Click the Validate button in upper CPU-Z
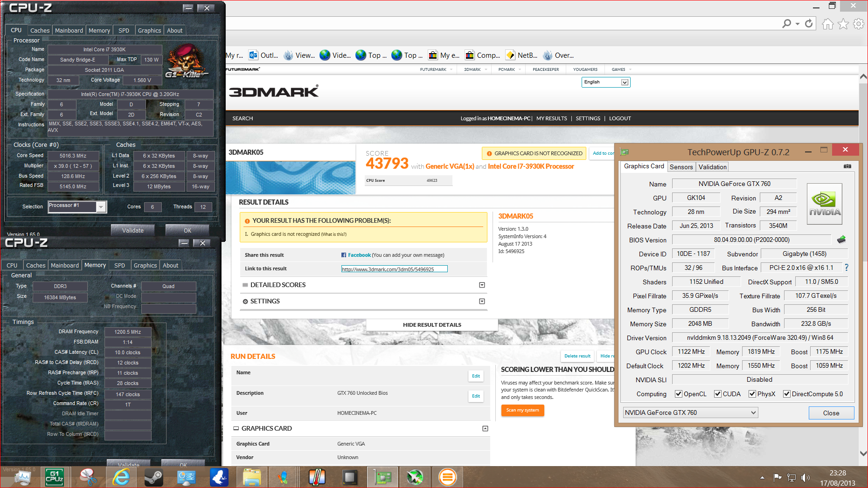 coord(133,230)
